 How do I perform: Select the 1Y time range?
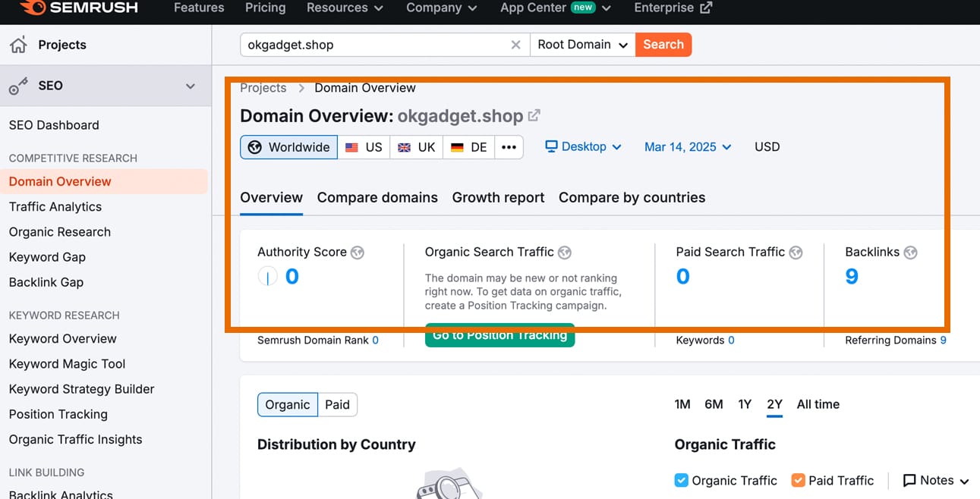click(x=745, y=404)
